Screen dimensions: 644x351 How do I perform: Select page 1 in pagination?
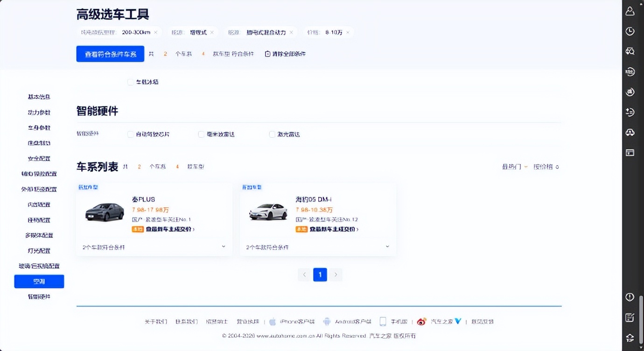(320, 275)
